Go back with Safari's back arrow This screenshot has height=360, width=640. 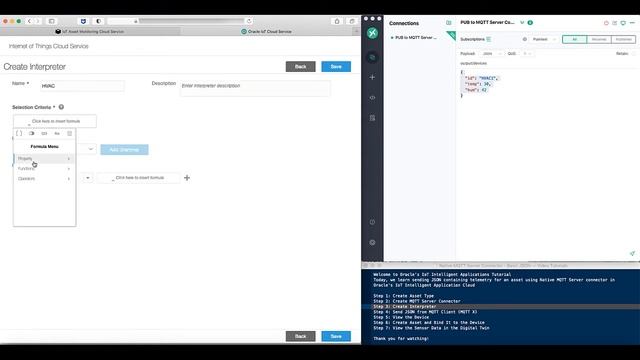[x=29, y=21]
